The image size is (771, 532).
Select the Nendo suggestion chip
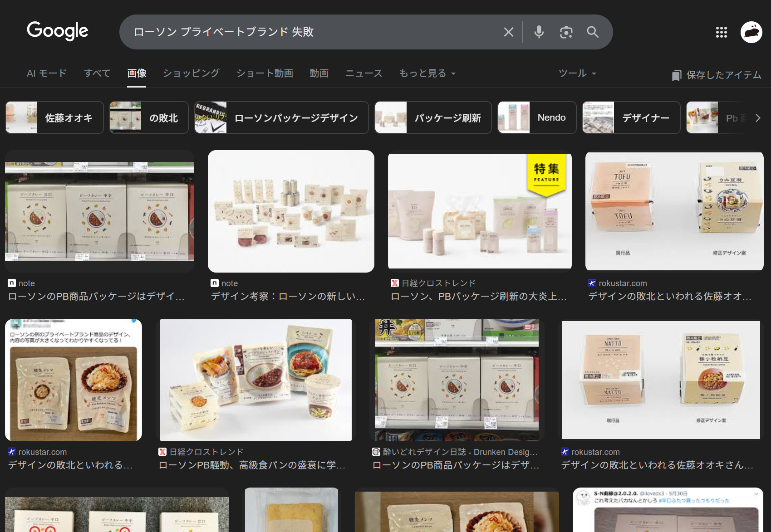pyautogui.click(x=537, y=117)
